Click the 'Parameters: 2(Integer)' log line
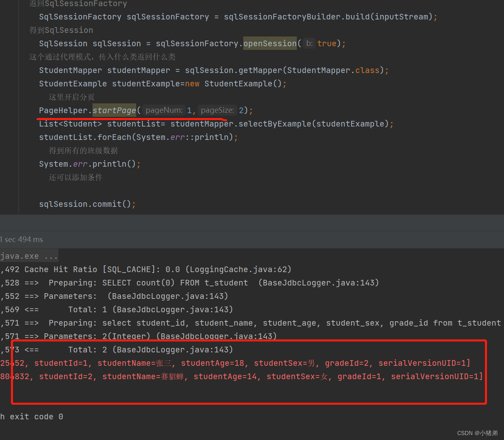 click(138, 336)
